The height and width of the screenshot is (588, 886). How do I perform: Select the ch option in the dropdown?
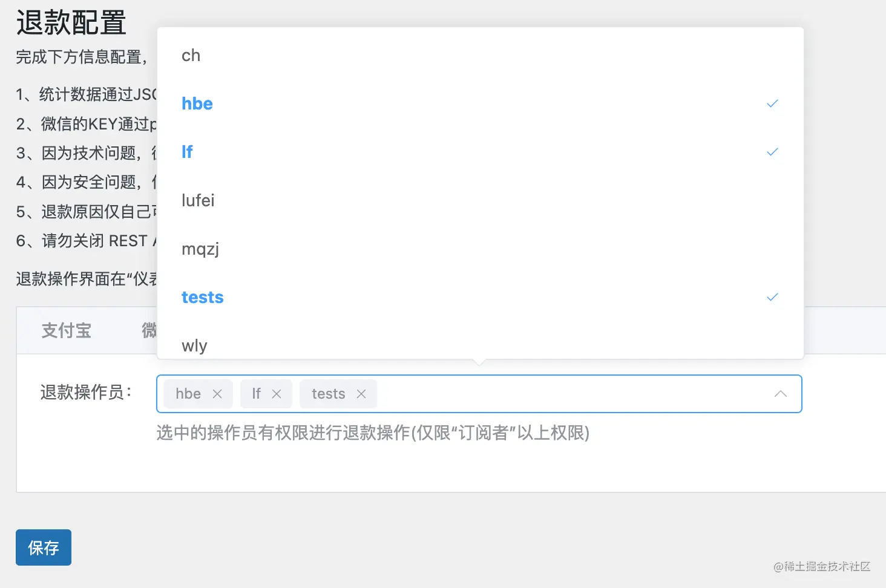480,55
